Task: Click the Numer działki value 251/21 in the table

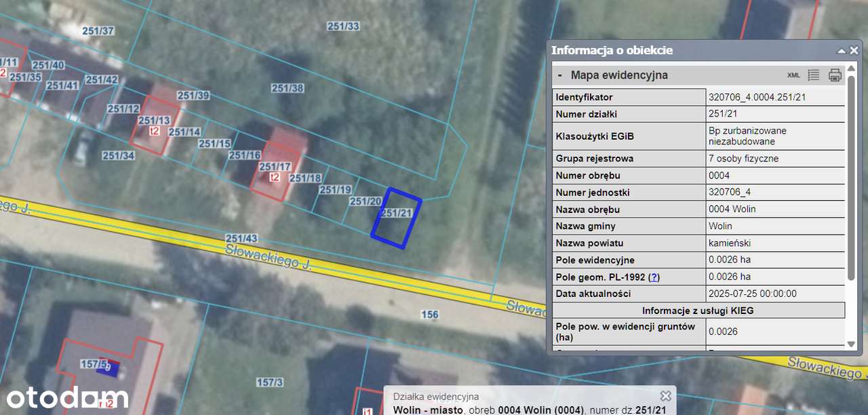Action: point(723,115)
